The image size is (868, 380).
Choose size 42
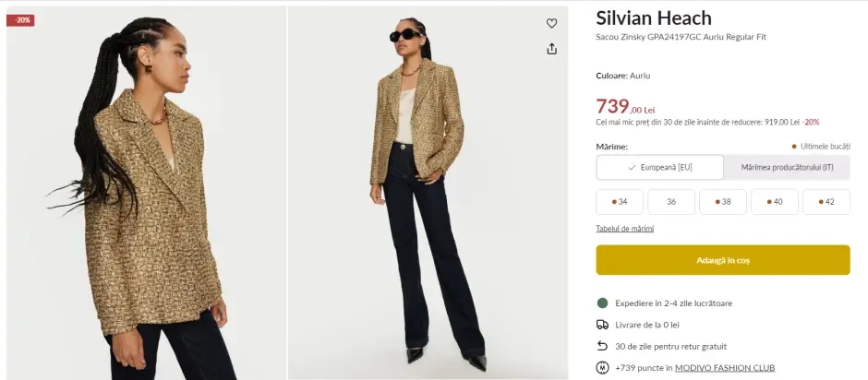tap(826, 202)
